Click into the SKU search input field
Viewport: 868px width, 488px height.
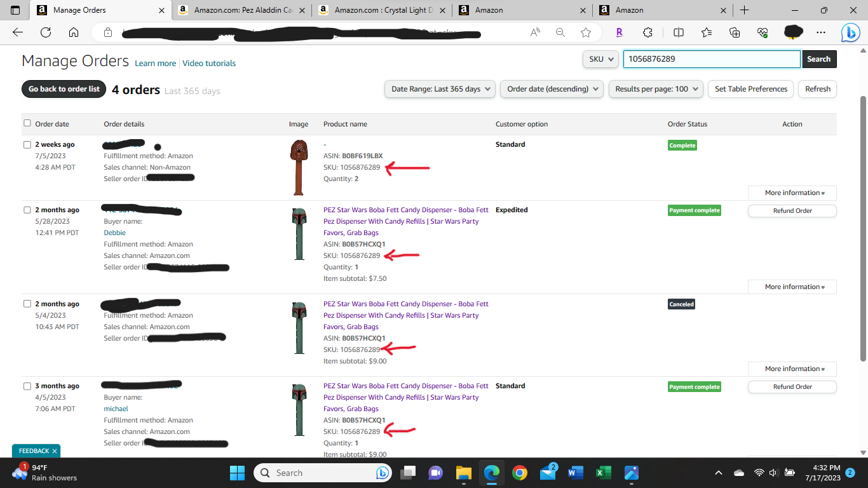click(x=711, y=59)
